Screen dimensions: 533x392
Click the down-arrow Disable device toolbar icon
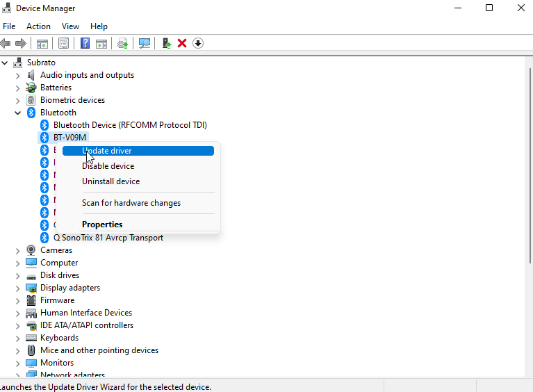(x=198, y=43)
